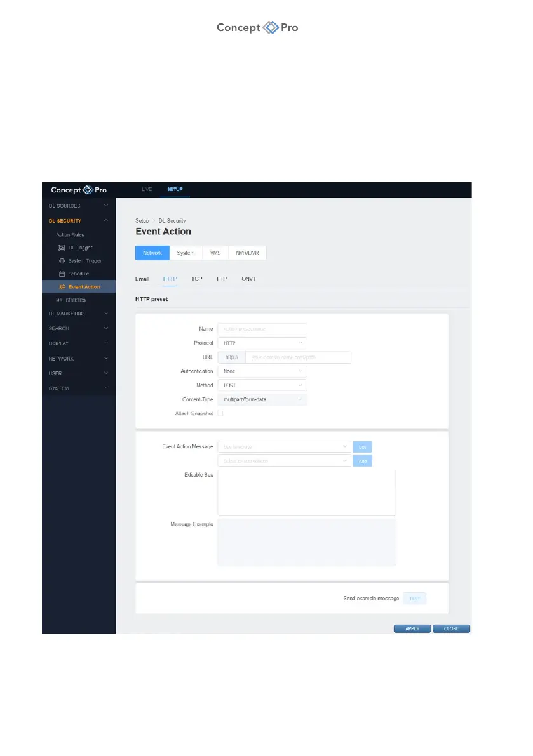Expand the NETWORK sidebar section
Screen dimensions: 533x756
pyautogui.click(x=79, y=359)
